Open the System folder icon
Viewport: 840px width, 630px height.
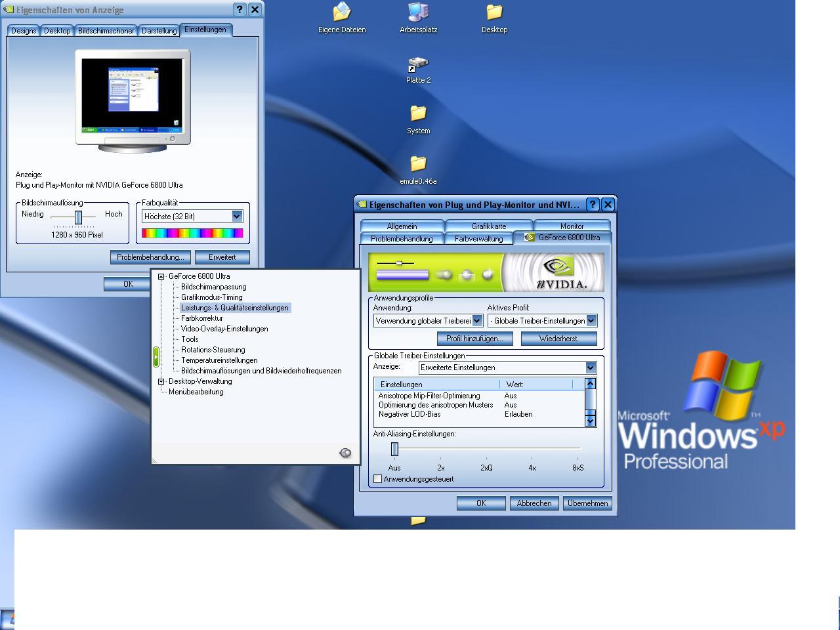point(419,119)
